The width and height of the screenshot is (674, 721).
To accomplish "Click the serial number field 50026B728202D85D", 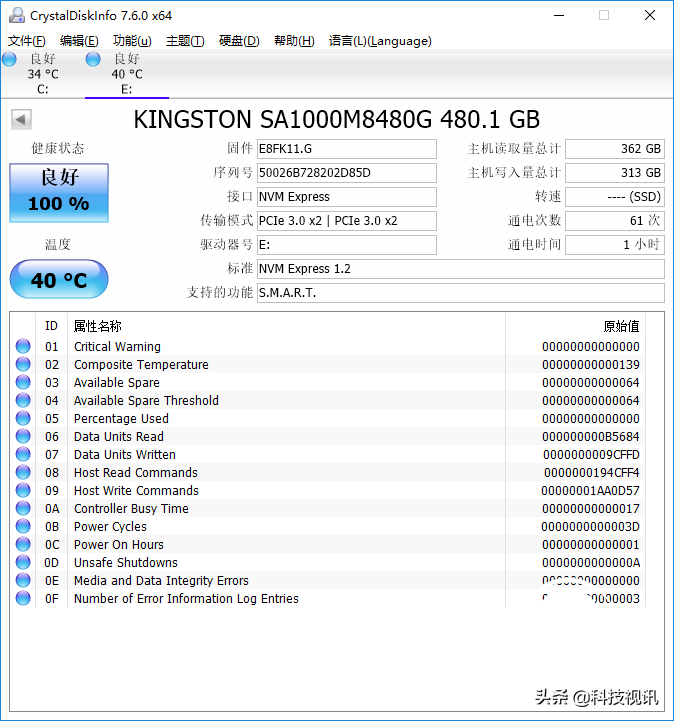I will pyautogui.click(x=347, y=173).
